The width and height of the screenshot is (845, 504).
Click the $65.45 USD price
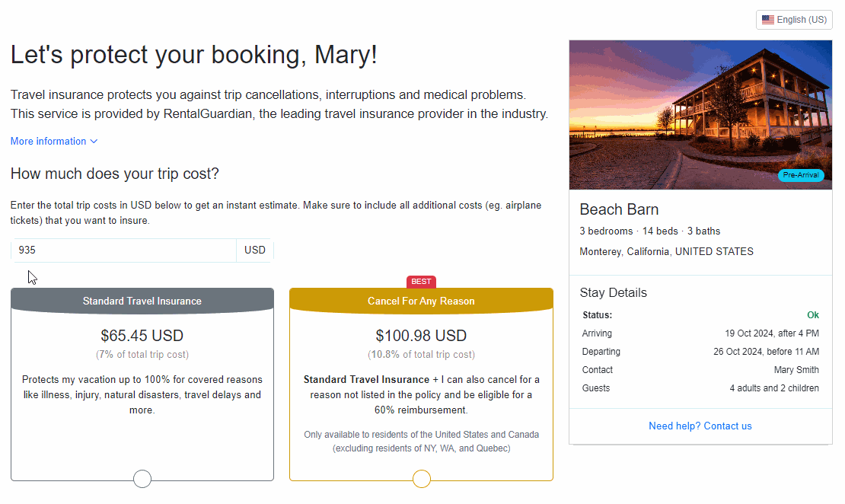(142, 336)
